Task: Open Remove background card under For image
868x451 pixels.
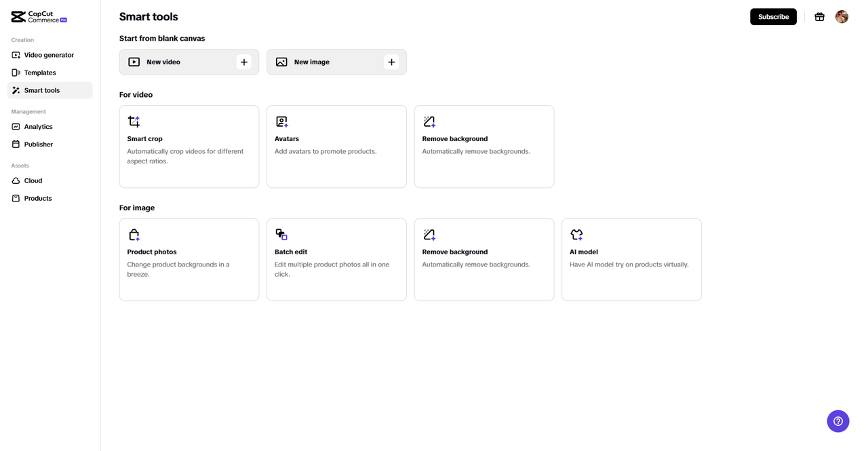Action: click(x=484, y=259)
